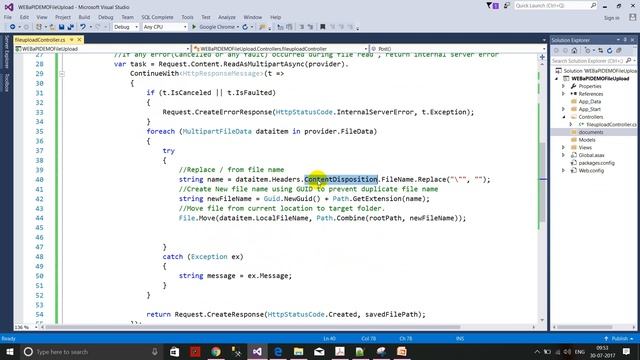Open Microsoft Edge from the taskbar
This screenshot has width=640, height=360.
[x=278, y=351]
